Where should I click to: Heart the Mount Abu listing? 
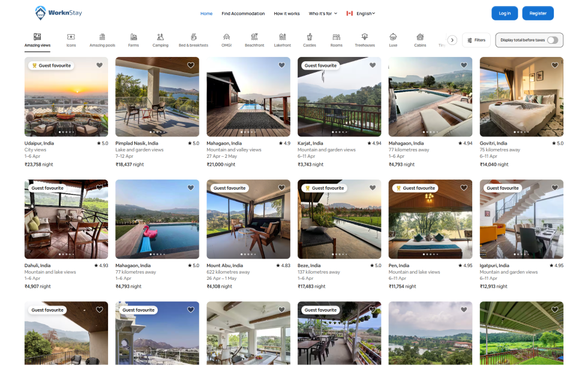tap(282, 188)
